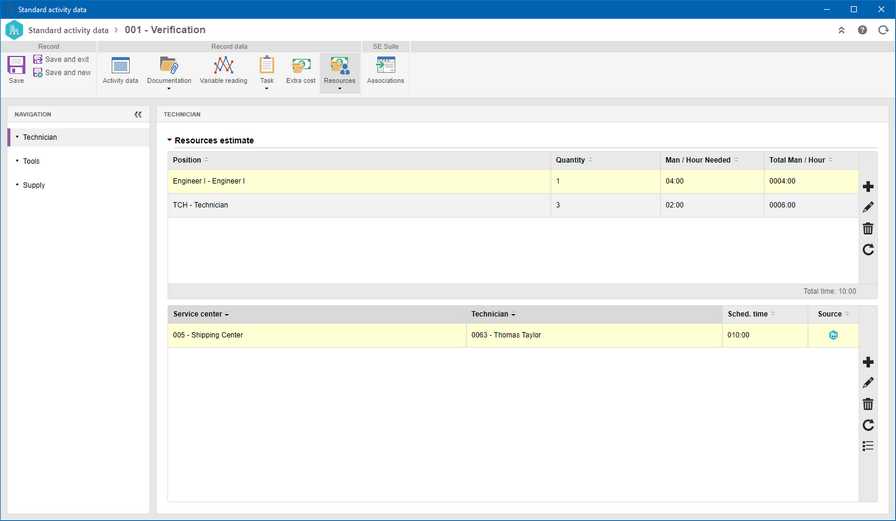Select Tools in the navigation
This screenshot has height=521, width=896.
pyautogui.click(x=78, y=161)
